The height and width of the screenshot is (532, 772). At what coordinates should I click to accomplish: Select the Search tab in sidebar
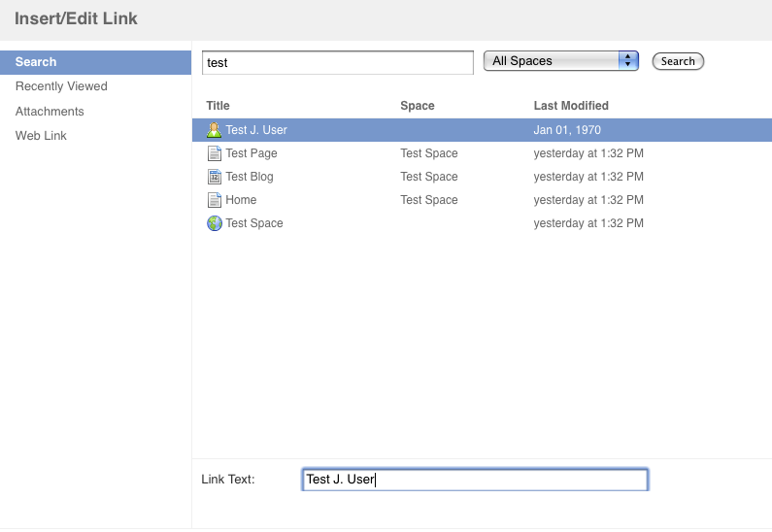coord(95,62)
